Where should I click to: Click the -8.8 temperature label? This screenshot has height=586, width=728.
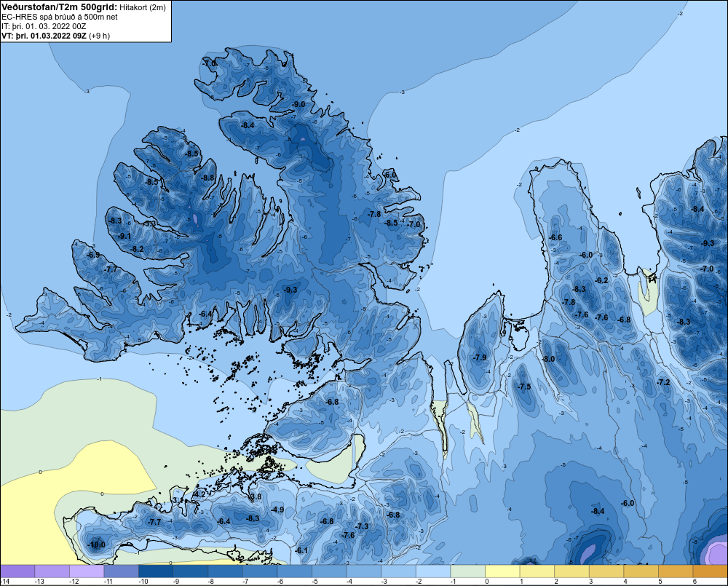[x=207, y=178]
